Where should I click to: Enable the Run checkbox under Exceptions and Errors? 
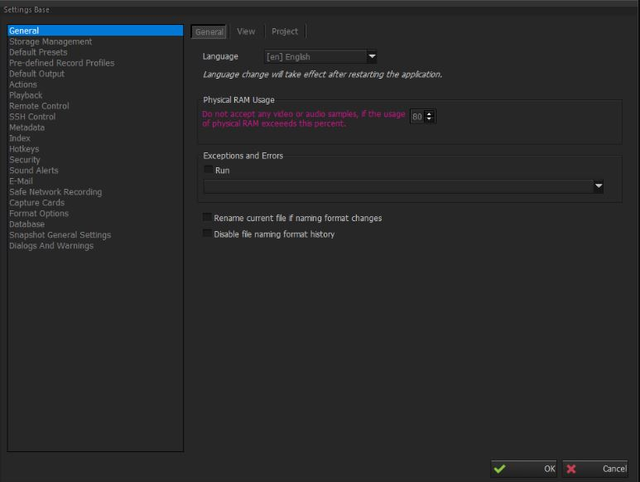[x=208, y=169]
